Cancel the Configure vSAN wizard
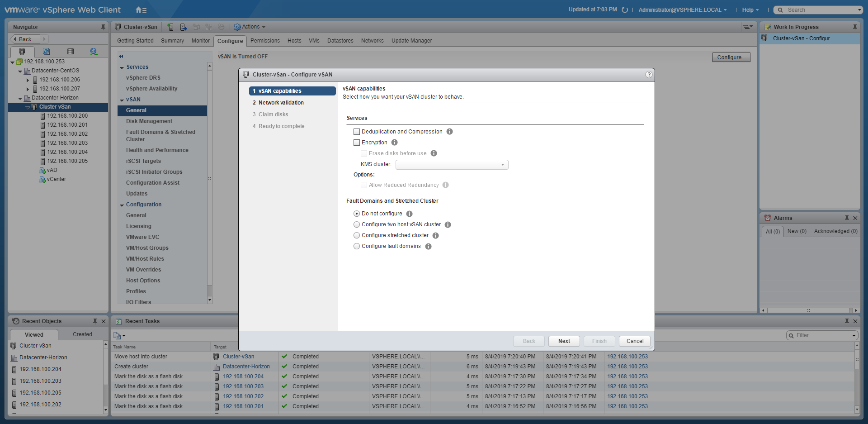 634,341
